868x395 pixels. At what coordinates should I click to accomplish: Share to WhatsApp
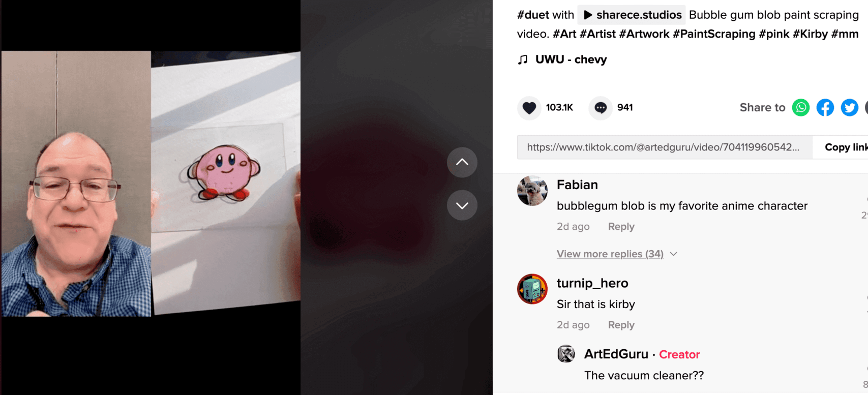(x=801, y=108)
